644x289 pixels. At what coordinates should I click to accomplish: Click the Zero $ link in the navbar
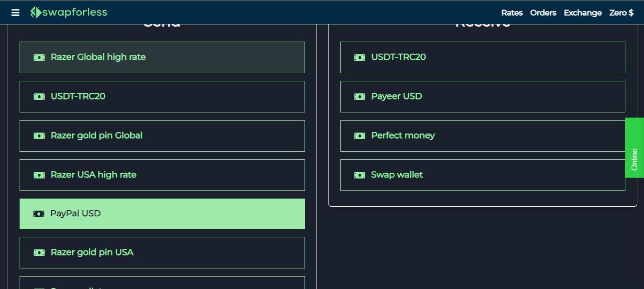[622, 13]
